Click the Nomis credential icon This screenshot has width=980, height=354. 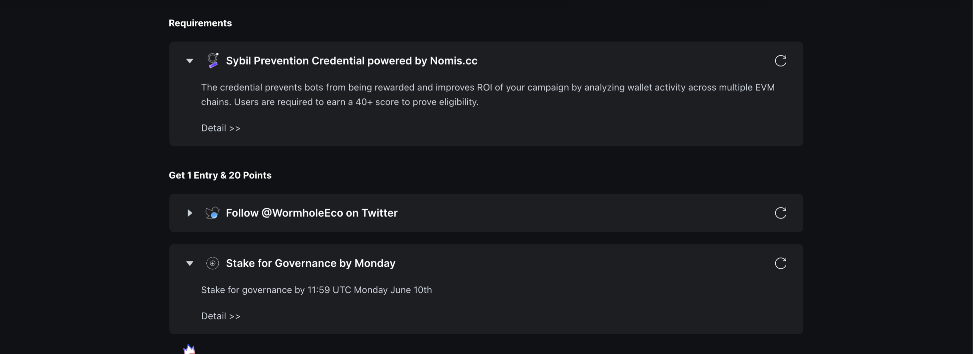click(x=213, y=60)
